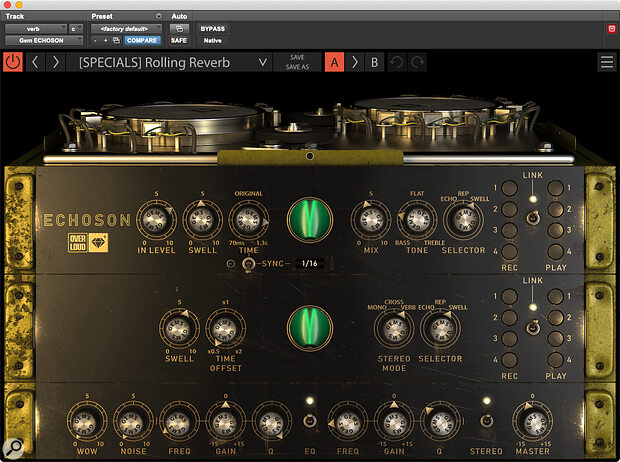Toggle upper PLAY head 2 button

pyautogui.click(x=556, y=209)
